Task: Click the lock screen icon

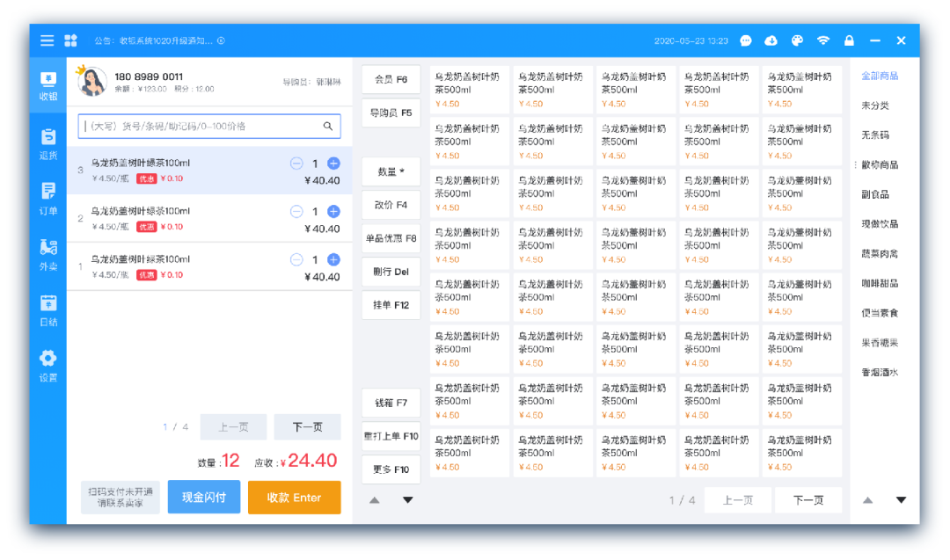Action: [849, 40]
